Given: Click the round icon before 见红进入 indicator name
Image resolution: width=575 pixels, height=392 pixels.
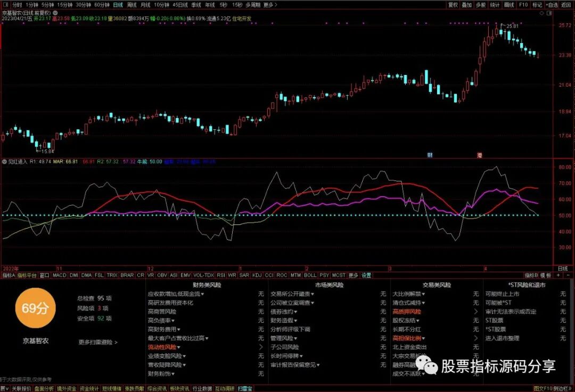Looking at the screenshot, I should coord(4,162).
